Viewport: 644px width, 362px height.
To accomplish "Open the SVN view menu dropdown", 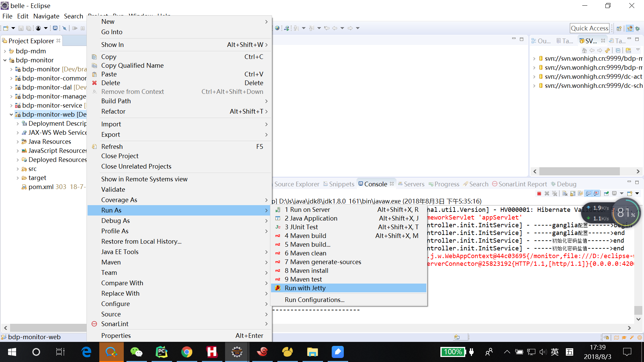I will pyautogui.click(x=638, y=50).
